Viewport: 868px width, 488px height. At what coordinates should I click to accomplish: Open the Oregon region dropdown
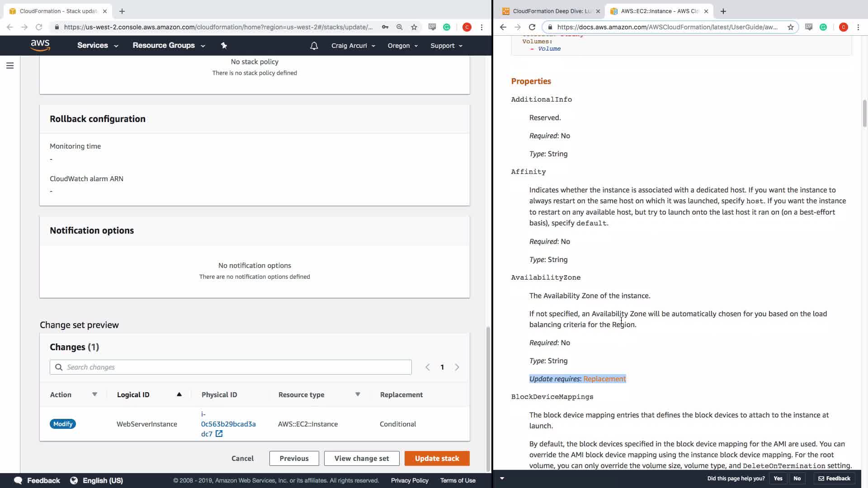(402, 46)
